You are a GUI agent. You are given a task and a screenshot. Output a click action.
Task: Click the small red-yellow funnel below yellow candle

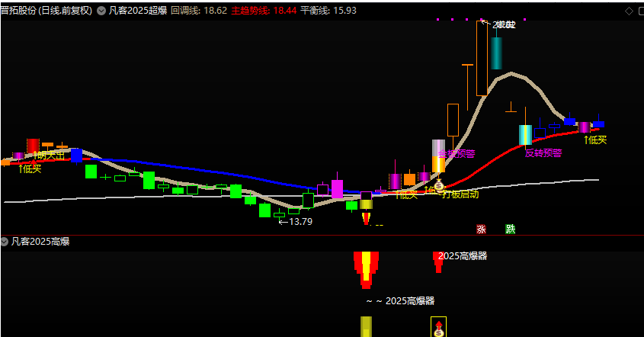(366, 218)
